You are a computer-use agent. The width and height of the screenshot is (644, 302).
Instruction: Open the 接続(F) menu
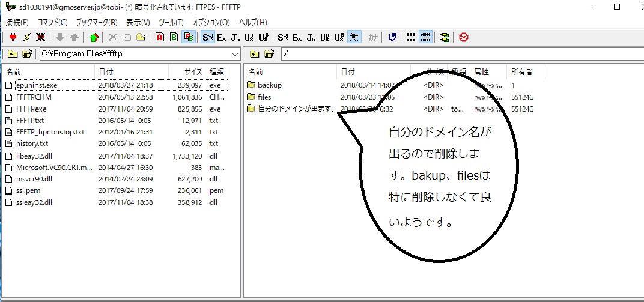point(17,22)
